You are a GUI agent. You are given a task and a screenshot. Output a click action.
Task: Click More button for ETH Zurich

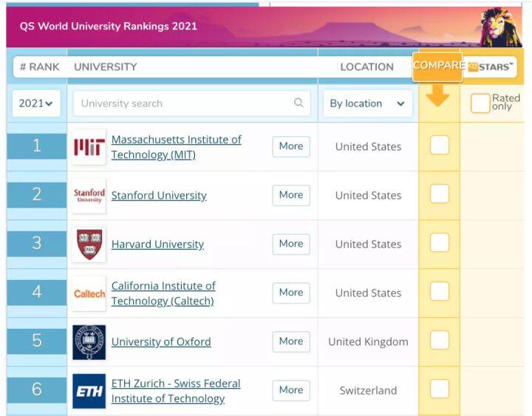coord(291,390)
